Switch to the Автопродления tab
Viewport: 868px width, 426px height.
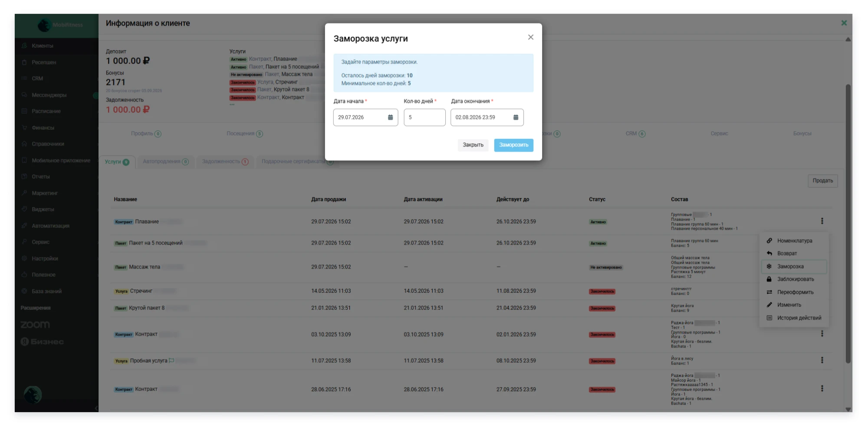(166, 162)
